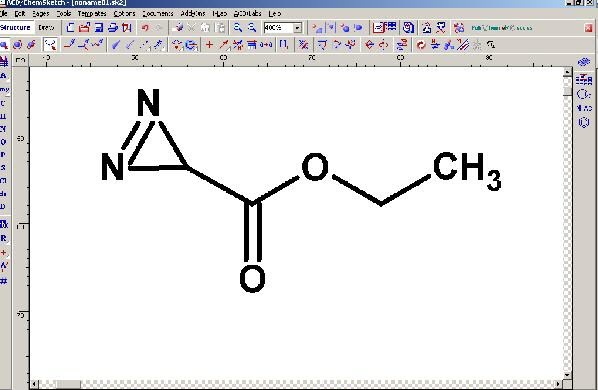Viewport: 598px width, 390px height.
Task: Select the Phosphorus atom button
Action: click(3, 155)
